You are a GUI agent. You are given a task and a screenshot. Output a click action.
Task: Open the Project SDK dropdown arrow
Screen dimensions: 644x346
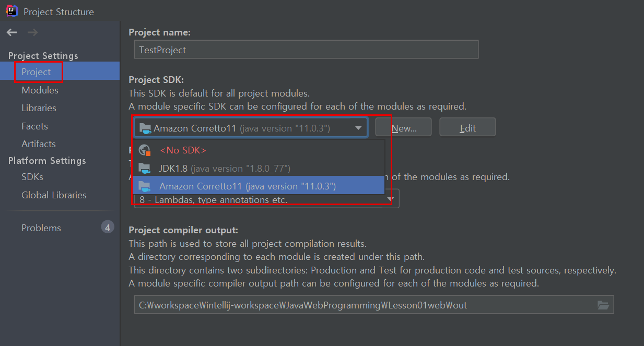pyautogui.click(x=358, y=127)
